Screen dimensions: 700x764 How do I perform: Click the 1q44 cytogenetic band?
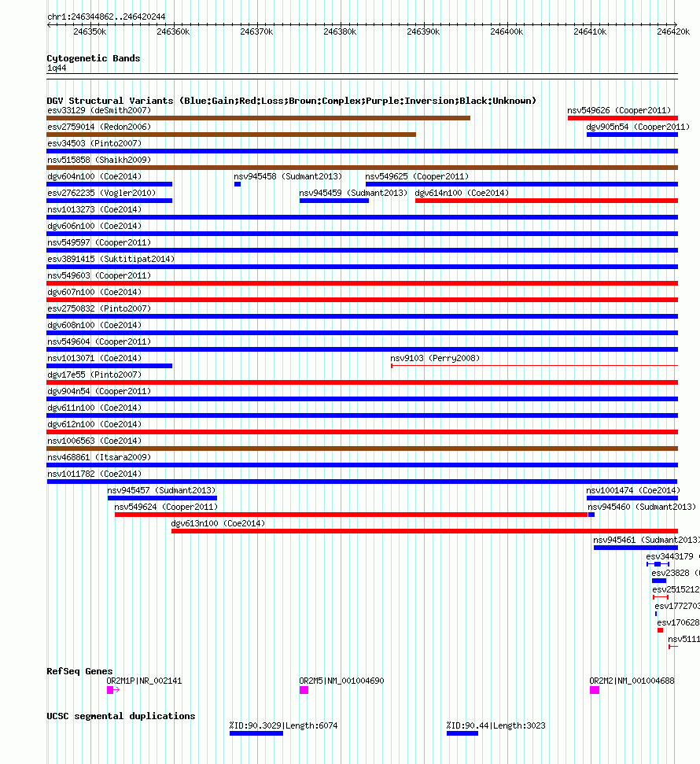[x=362, y=76]
